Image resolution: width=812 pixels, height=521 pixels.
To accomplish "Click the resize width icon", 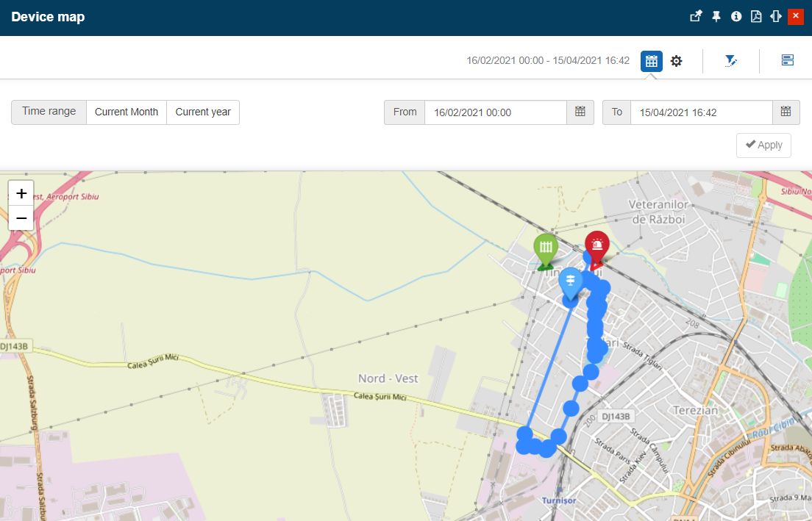I will point(775,17).
